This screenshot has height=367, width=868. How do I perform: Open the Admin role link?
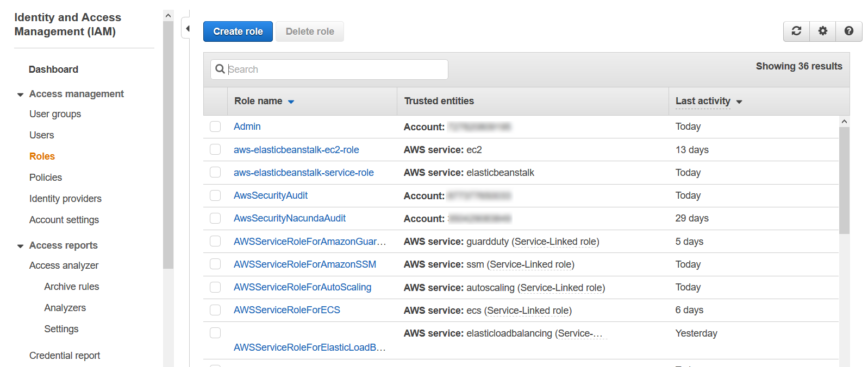coord(247,126)
